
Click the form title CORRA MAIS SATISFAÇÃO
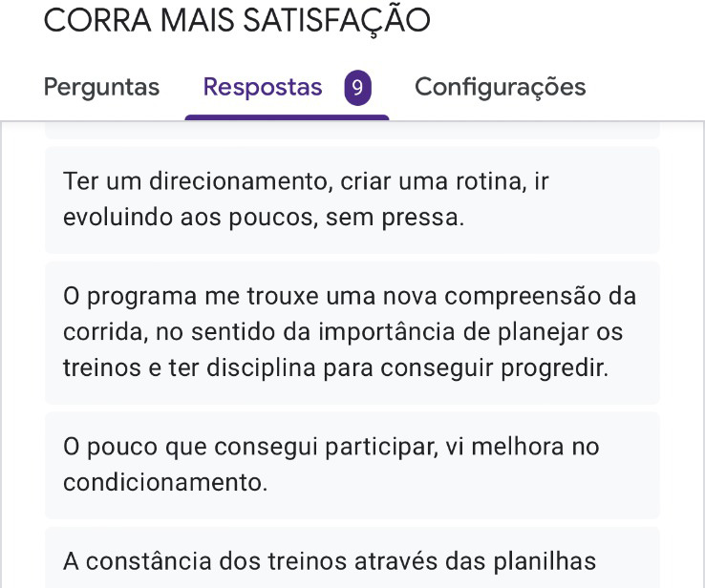click(237, 20)
